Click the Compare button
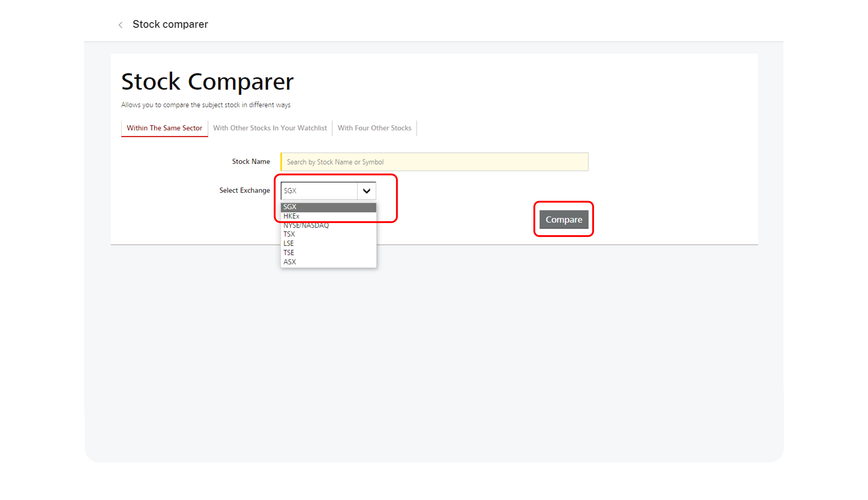This screenshot has width=868, height=500. (564, 219)
